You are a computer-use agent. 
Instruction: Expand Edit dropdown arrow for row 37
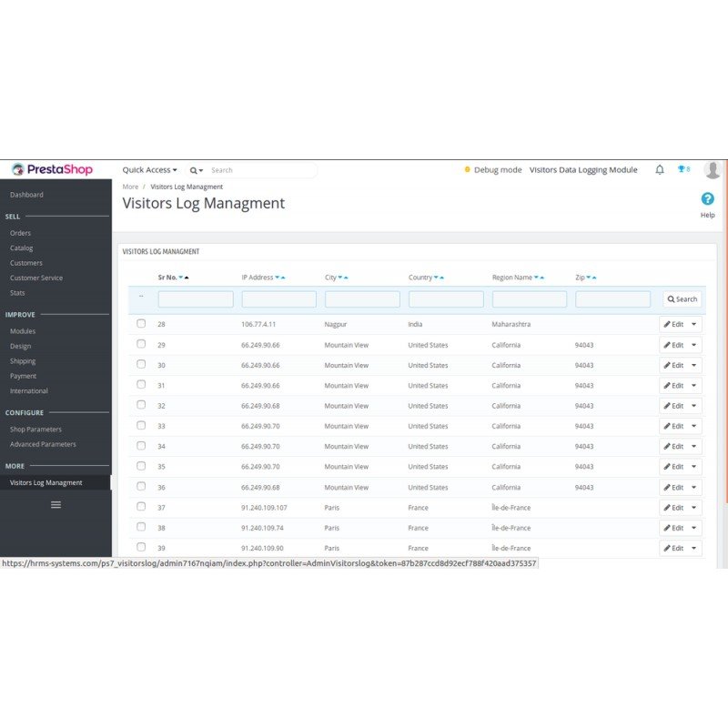(x=694, y=508)
